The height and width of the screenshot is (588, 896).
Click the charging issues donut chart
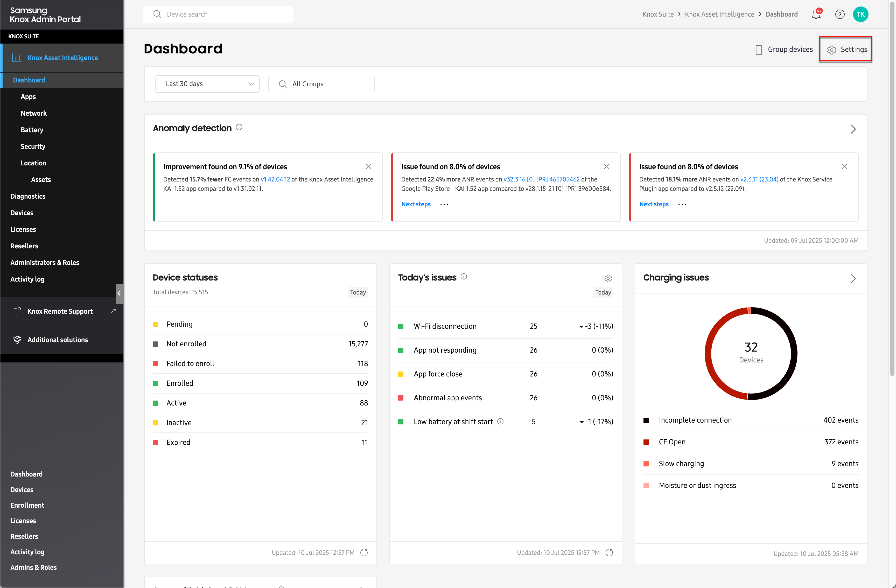[751, 353]
